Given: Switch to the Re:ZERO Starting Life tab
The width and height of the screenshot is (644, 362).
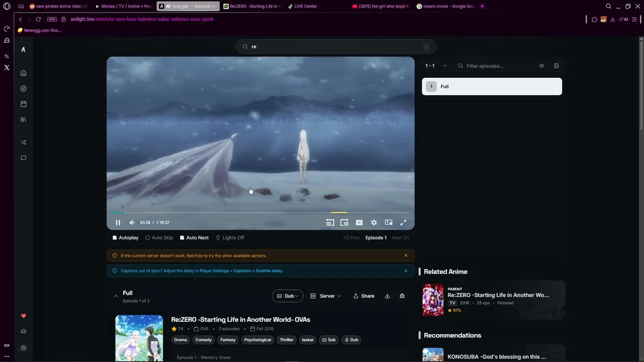Looking at the screenshot, I should click(252, 7).
